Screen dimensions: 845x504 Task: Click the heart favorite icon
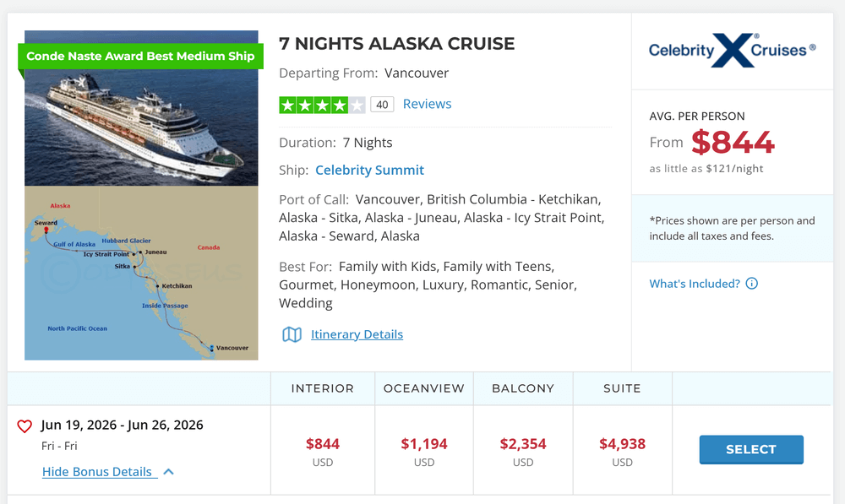(x=25, y=426)
